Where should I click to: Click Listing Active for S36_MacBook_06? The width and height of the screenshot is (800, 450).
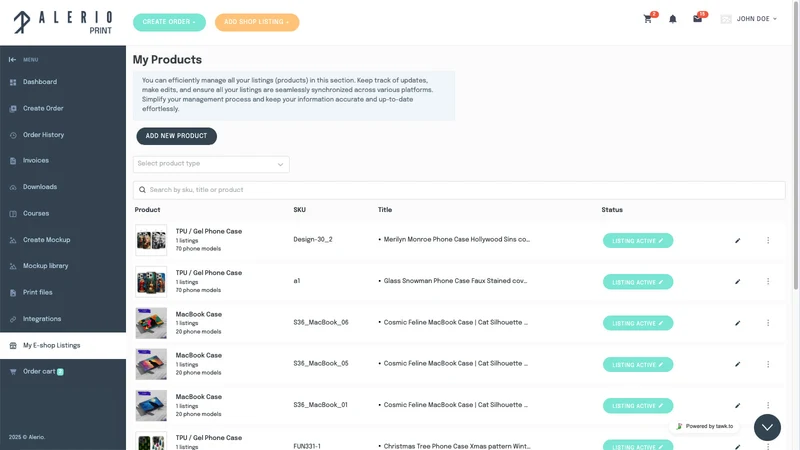click(x=638, y=323)
